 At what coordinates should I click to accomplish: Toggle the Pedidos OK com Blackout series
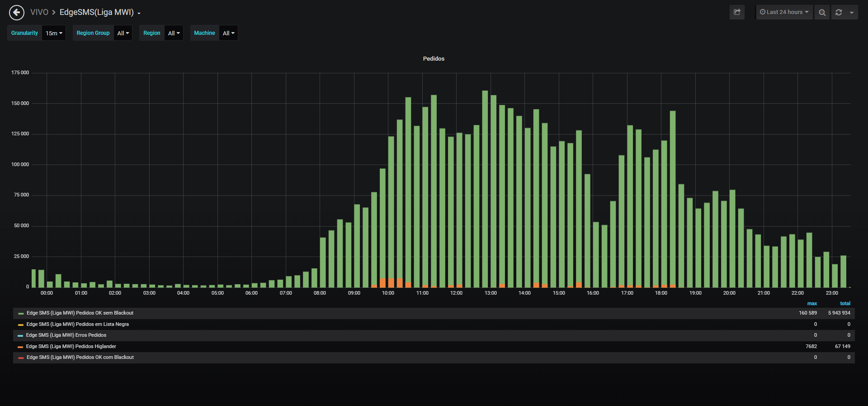[x=80, y=358]
